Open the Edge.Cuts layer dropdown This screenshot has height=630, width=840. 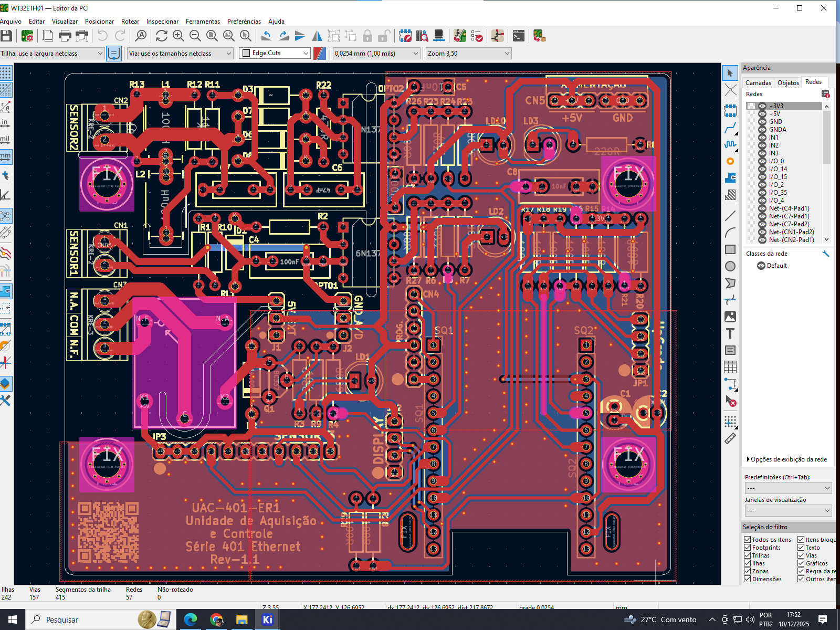coord(275,53)
